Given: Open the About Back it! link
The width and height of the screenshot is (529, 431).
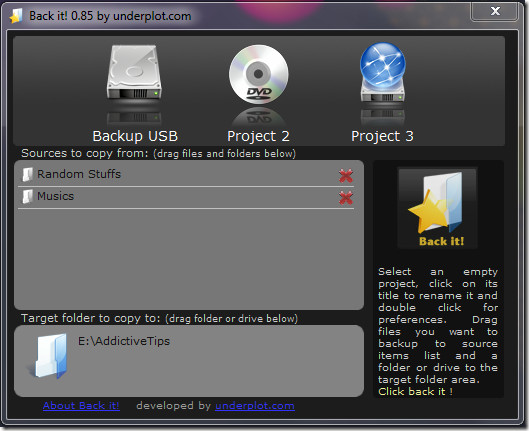Looking at the screenshot, I should (81, 406).
